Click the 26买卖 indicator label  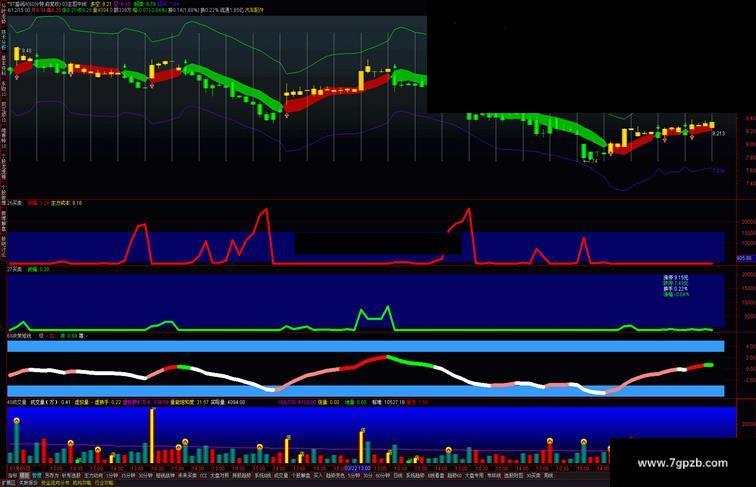click(x=14, y=203)
